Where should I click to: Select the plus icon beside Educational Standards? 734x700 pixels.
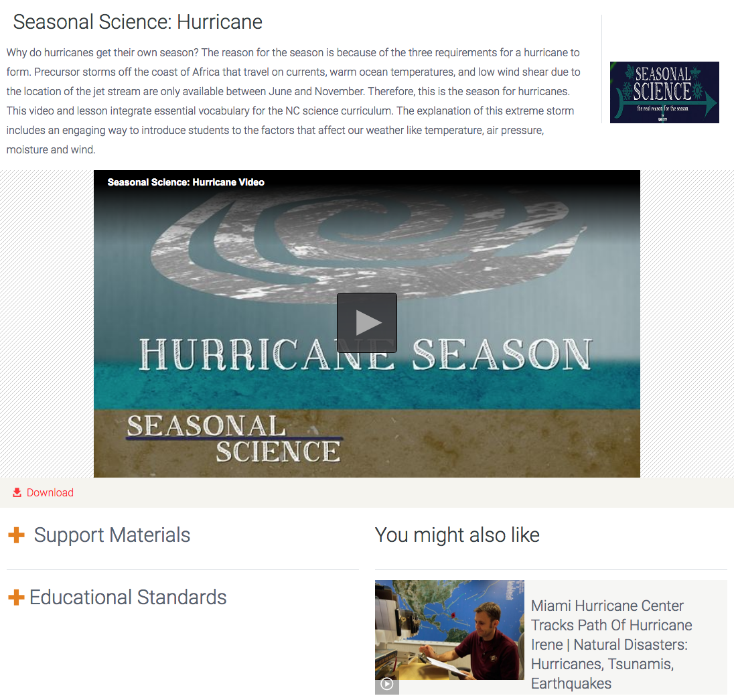[x=17, y=597]
